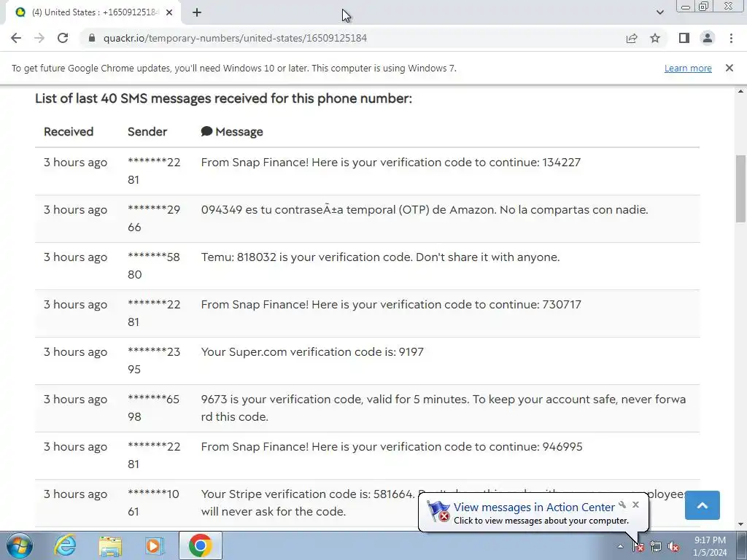Screen dimensions: 747x560
Task: Close the United States quackr tab
Action: click(x=169, y=13)
